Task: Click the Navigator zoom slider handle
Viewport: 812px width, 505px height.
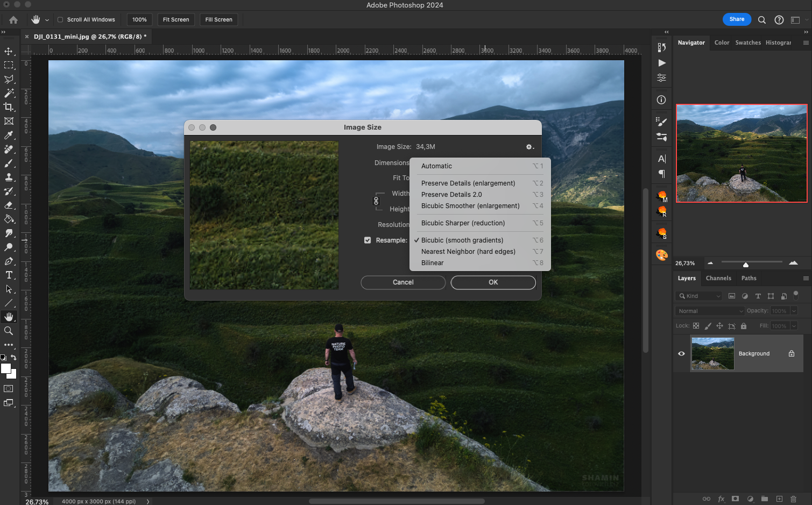Action: [x=745, y=265]
